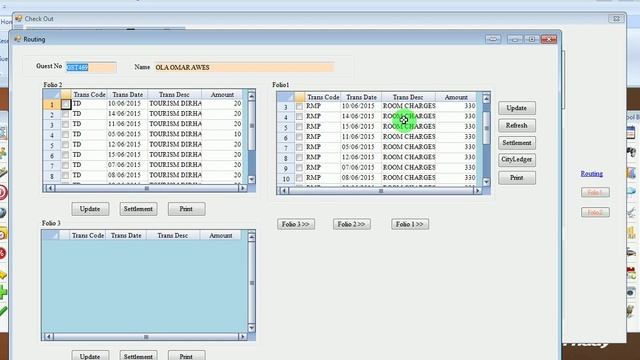640x360 pixels.
Task: Click the CityLedger button
Action: [x=517, y=160]
